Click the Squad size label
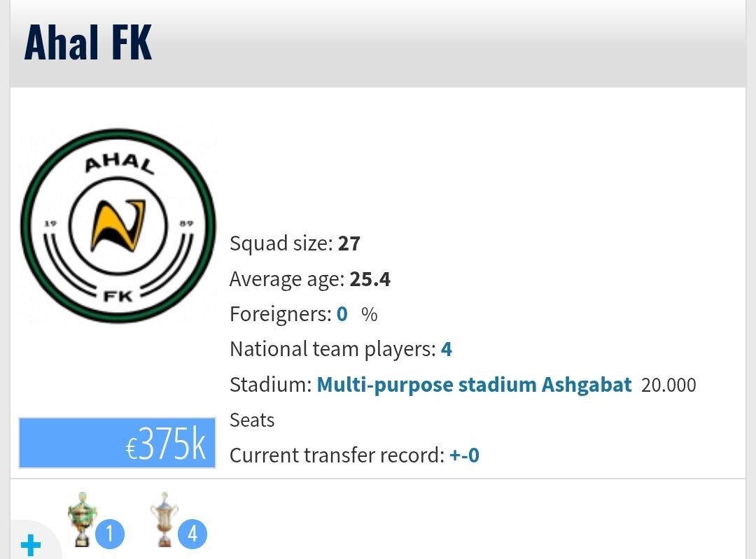 (x=280, y=243)
